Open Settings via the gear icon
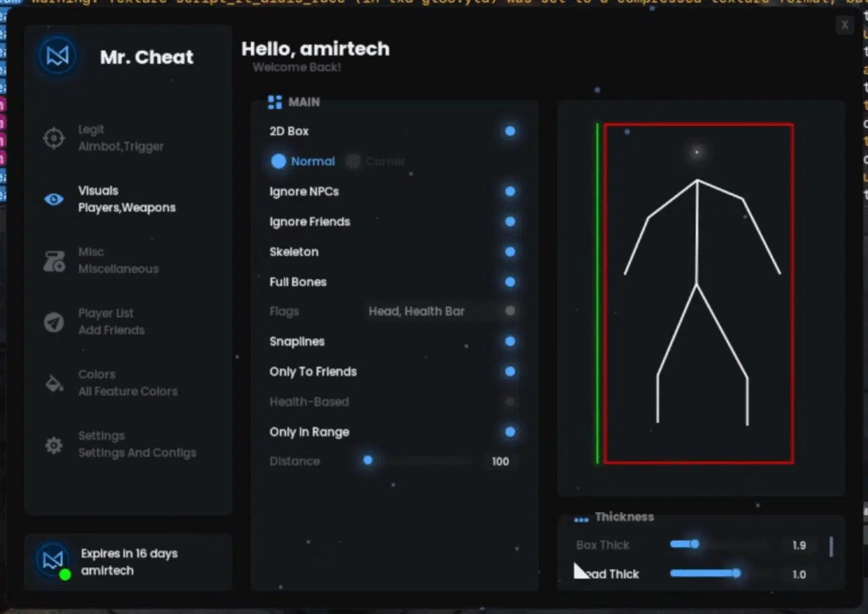 click(54, 444)
